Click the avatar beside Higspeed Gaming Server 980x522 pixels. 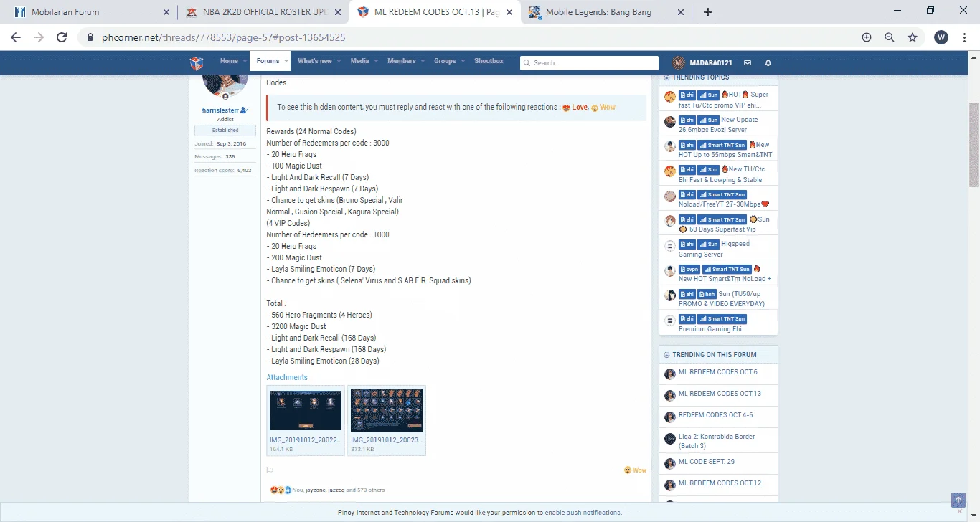670,245
